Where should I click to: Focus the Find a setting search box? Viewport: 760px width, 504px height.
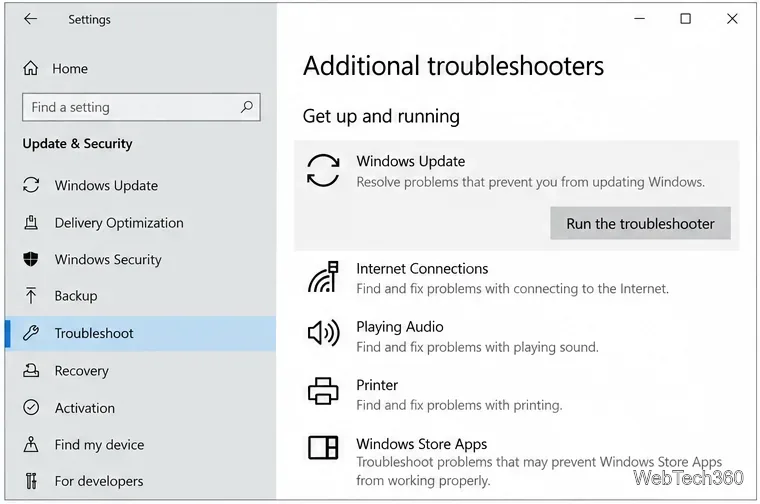[141, 107]
